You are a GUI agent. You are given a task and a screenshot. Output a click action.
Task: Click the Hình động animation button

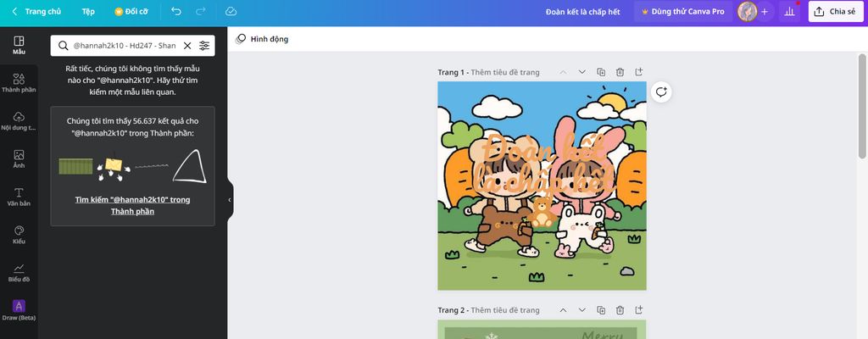pos(262,39)
